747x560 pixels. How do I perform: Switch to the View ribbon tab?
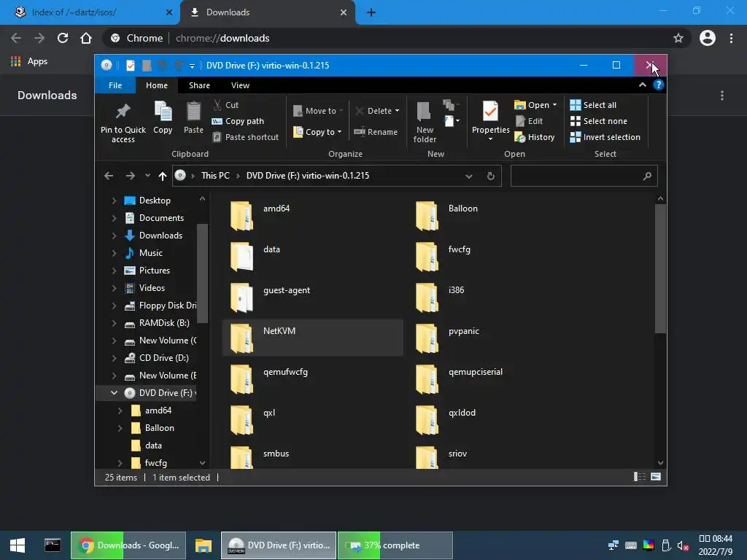point(240,85)
